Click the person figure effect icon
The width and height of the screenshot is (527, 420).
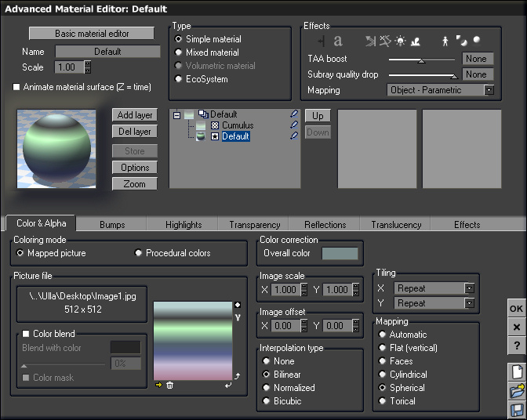tap(445, 42)
